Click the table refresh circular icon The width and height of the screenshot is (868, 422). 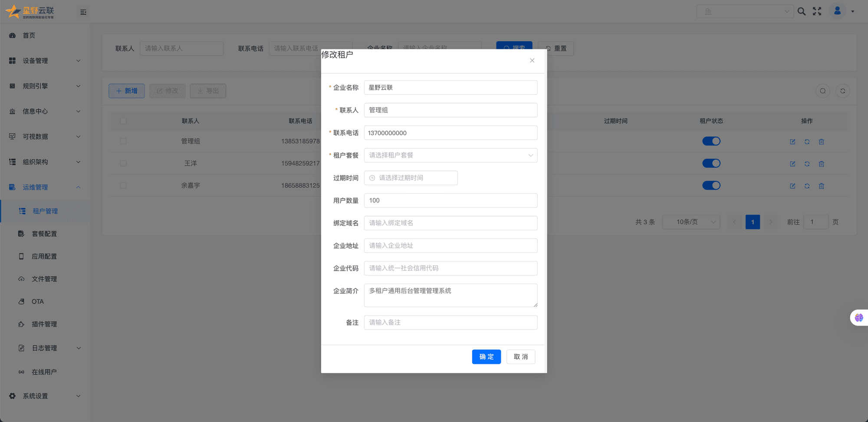tap(842, 91)
